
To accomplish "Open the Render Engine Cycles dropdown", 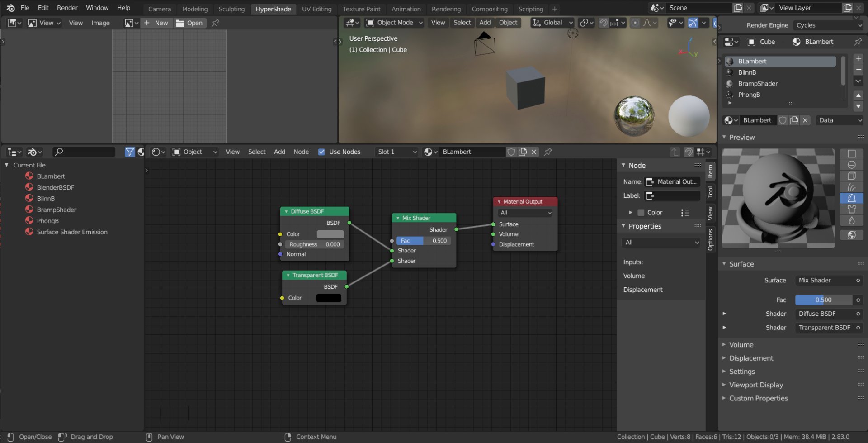I will (x=829, y=25).
